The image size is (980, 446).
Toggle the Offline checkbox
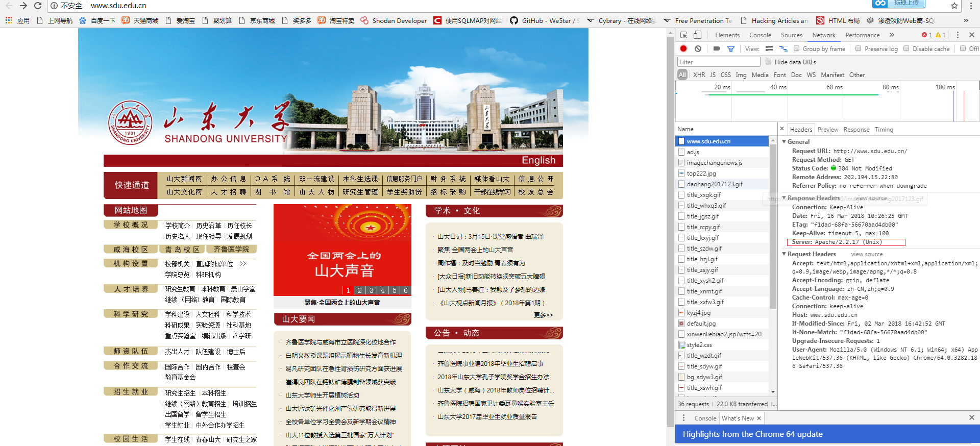point(963,48)
